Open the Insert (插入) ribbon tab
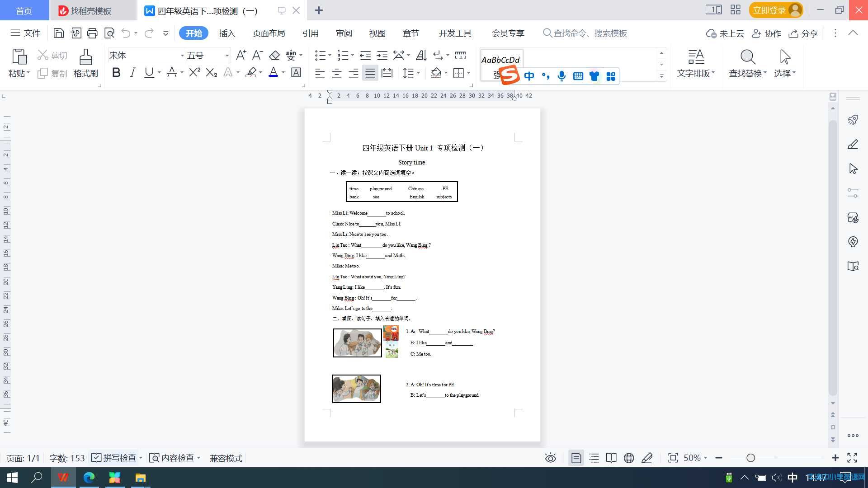The height and width of the screenshot is (488, 868). (x=227, y=33)
